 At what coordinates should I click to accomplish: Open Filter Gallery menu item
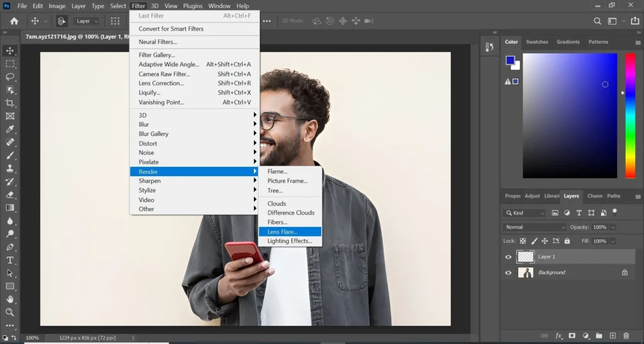194,55
